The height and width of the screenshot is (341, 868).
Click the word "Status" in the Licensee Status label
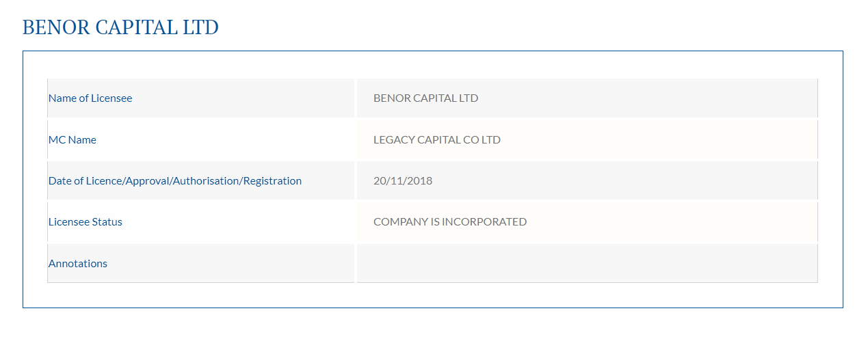pyautogui.click(x=108, y=222)
